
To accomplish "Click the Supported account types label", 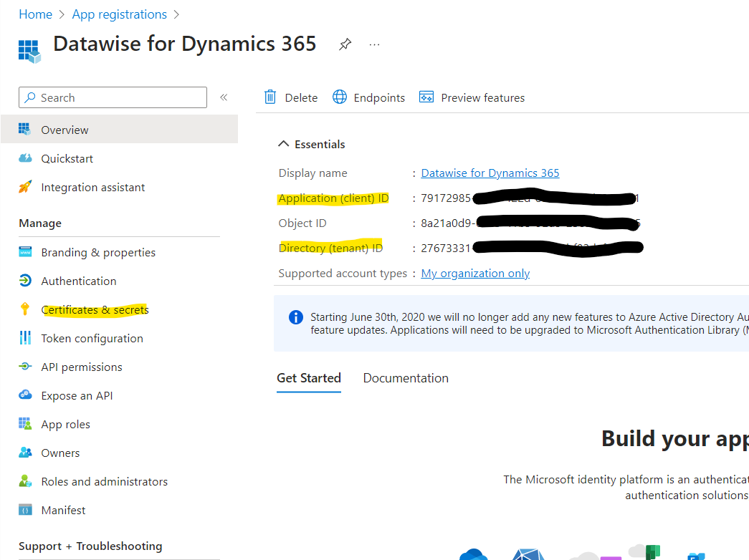I will click(343, 273).
